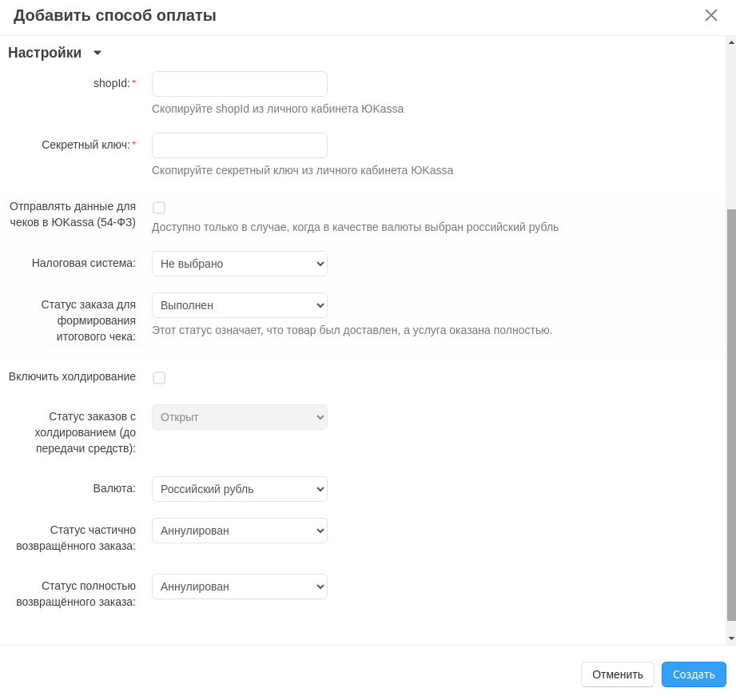Click the holding order status dropdown
The image size is (736, 700).
click(240, 417)
